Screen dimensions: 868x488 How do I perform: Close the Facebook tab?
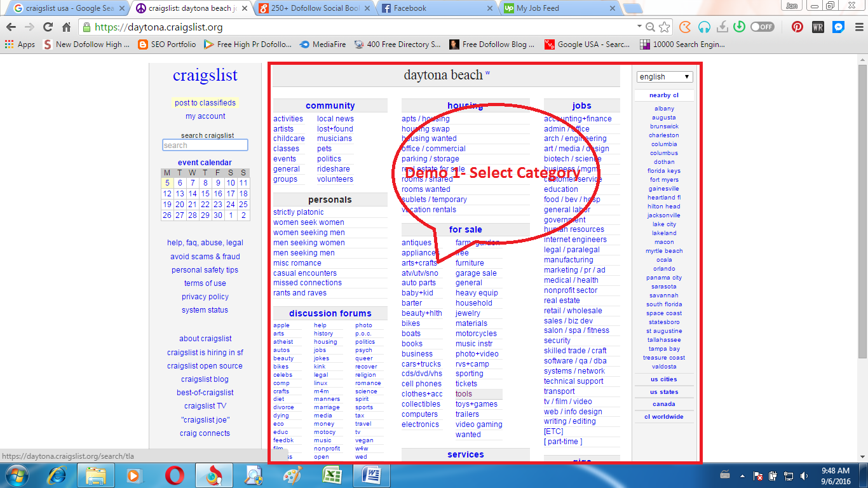[490, 8]
